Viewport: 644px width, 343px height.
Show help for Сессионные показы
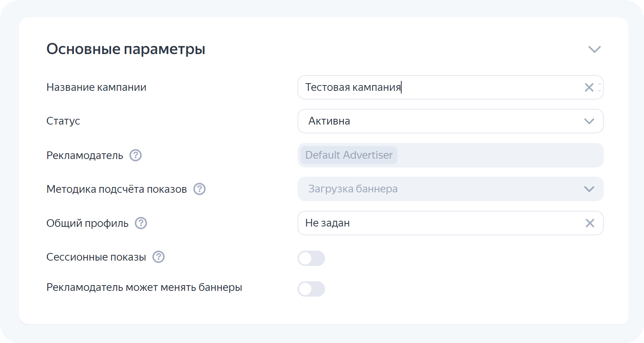(x=159, y=257)
